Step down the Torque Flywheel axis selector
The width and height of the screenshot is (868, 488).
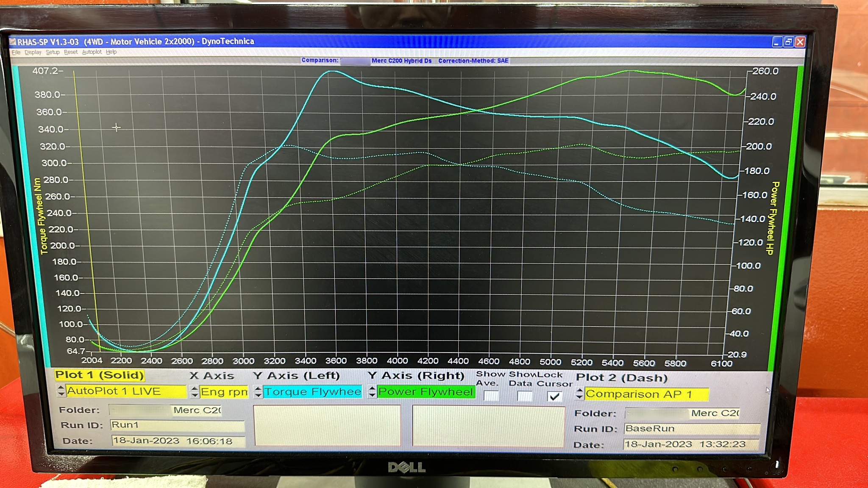(x=258, y=395)
